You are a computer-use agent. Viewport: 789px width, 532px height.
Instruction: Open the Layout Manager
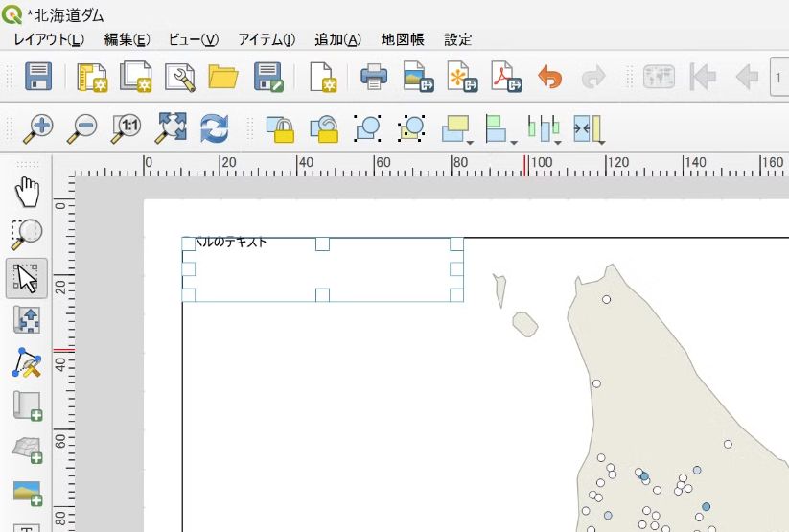(179, 77)
